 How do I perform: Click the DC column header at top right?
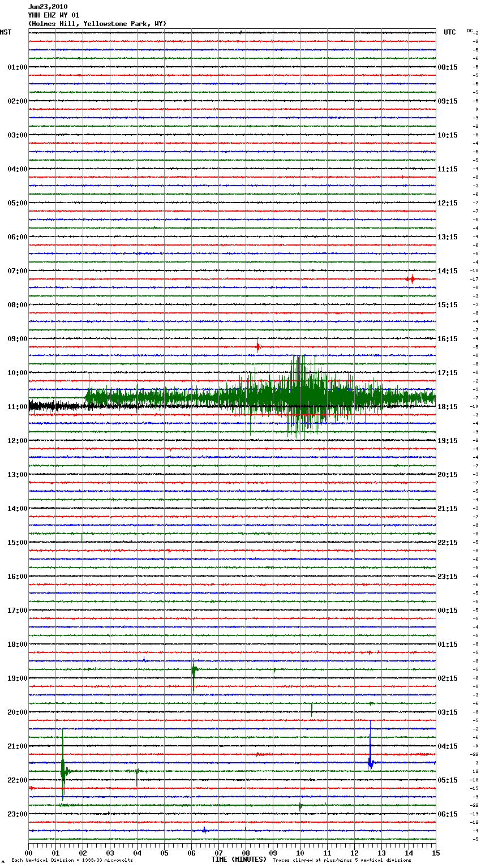[470, 30]
